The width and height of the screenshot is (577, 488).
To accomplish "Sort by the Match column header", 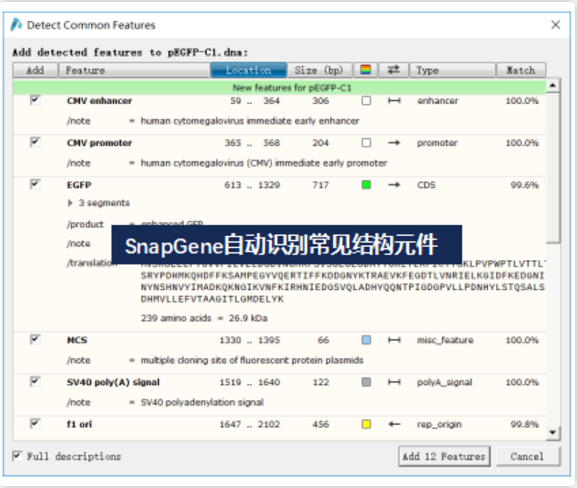I will pyautogui.click(x=521, y=70).
